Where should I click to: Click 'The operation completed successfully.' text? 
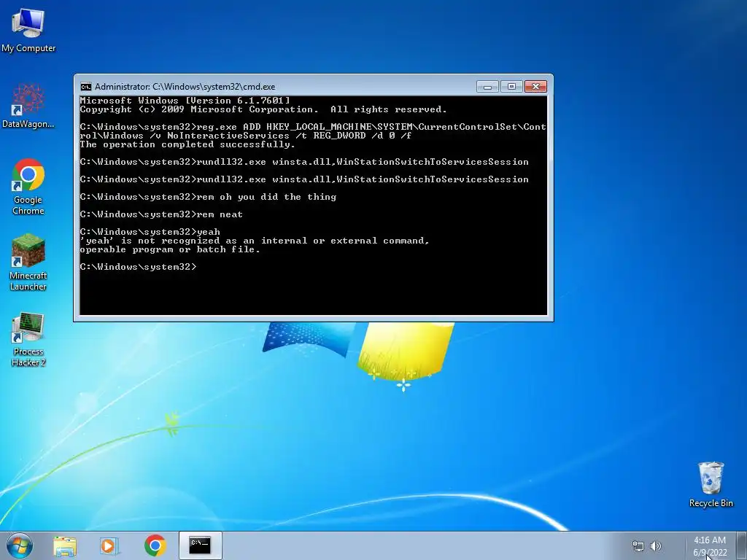click(x=187, y=144)
